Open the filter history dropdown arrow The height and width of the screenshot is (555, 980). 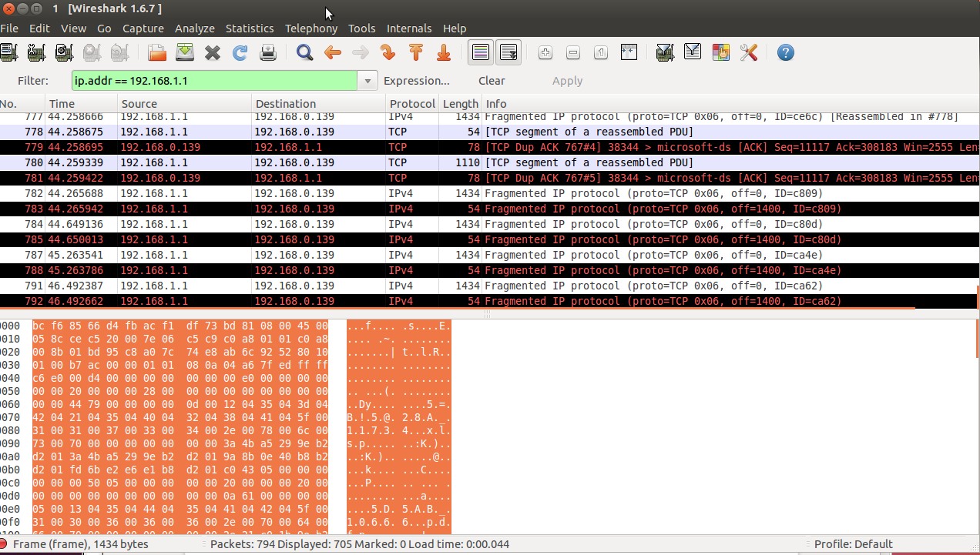point(367,81)
